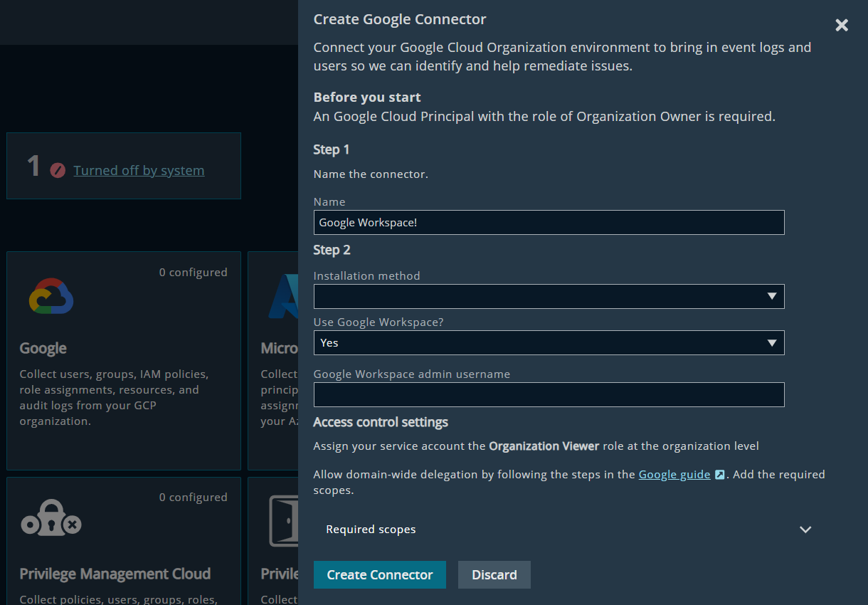Click the 'Access control settings' heading
The height and width of the screenshot is (605, 868).
click(381, 422)
